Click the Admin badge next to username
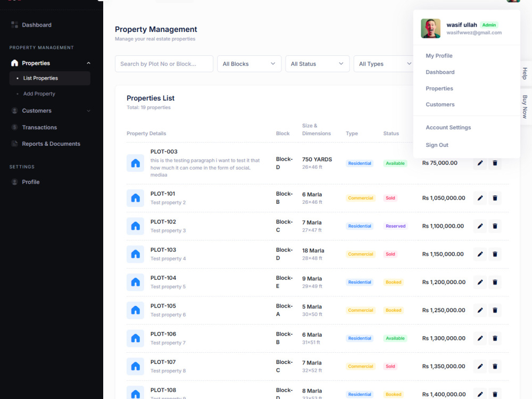Viewport: 532px width, 399px height. (x=489, y=25)
